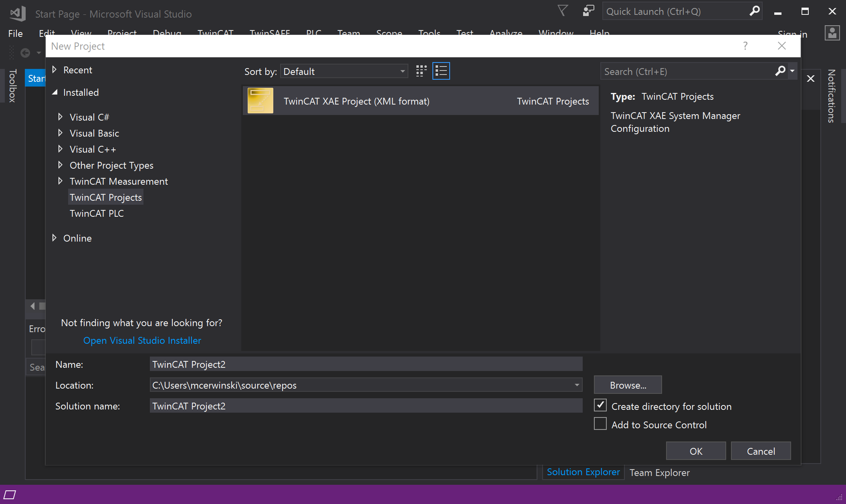Image resolution: width=846 pixels, height=504 pixels.
Task: Expand the Online node
Action: [x=55, y=238]
